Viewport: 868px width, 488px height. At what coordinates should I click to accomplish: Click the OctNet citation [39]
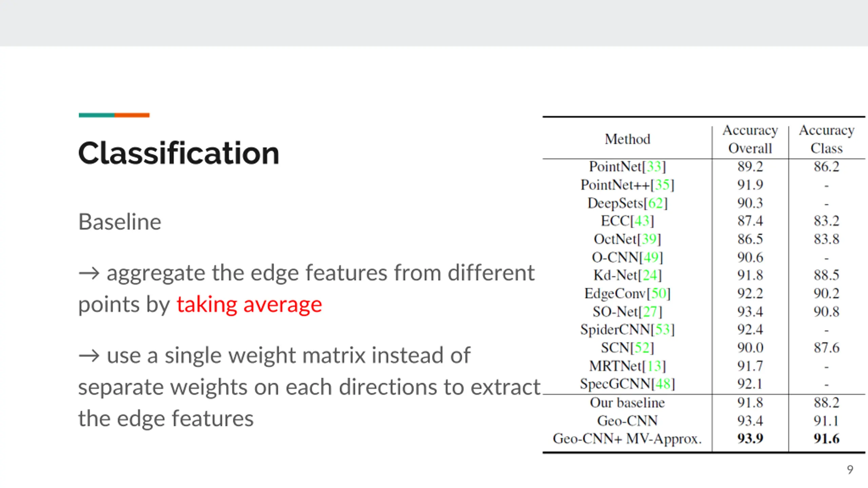click(649, 239)
